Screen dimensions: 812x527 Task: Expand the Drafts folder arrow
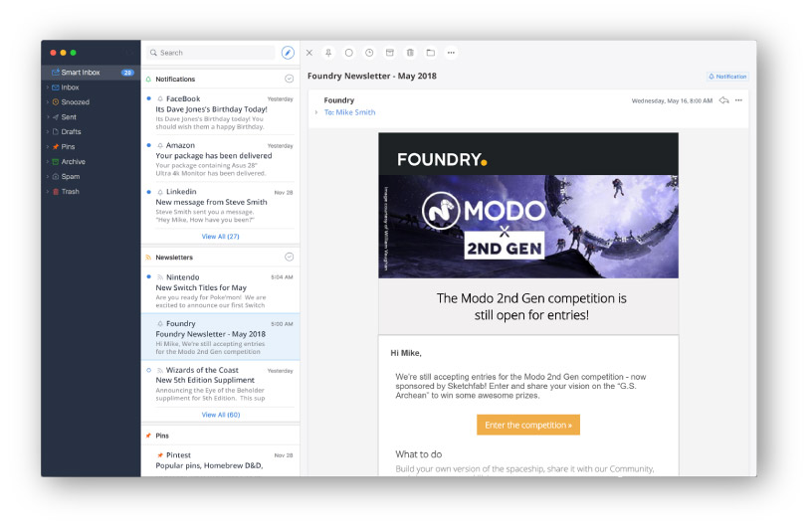click(x=47, y=132)
